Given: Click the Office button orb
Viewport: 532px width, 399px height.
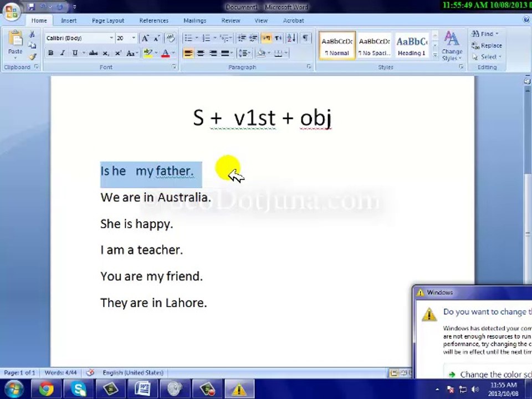Looking at the screenshot, I should (12, 12).
